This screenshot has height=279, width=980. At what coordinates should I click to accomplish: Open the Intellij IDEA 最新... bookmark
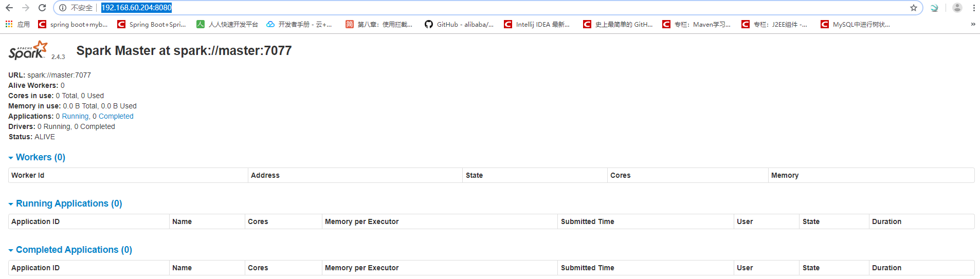pyautogui.click(x=537, y=24)
